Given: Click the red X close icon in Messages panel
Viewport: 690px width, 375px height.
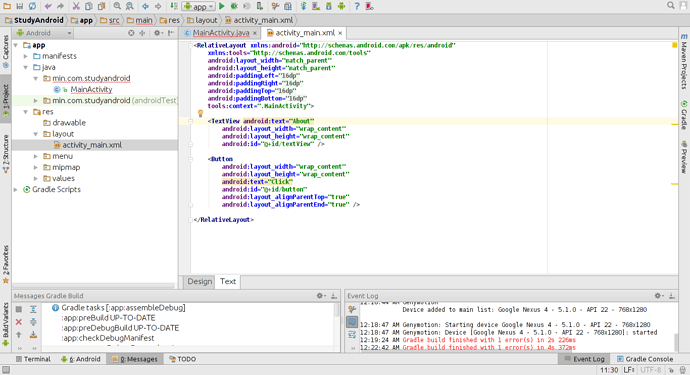Looking at the screenshot, I should 19,322.
